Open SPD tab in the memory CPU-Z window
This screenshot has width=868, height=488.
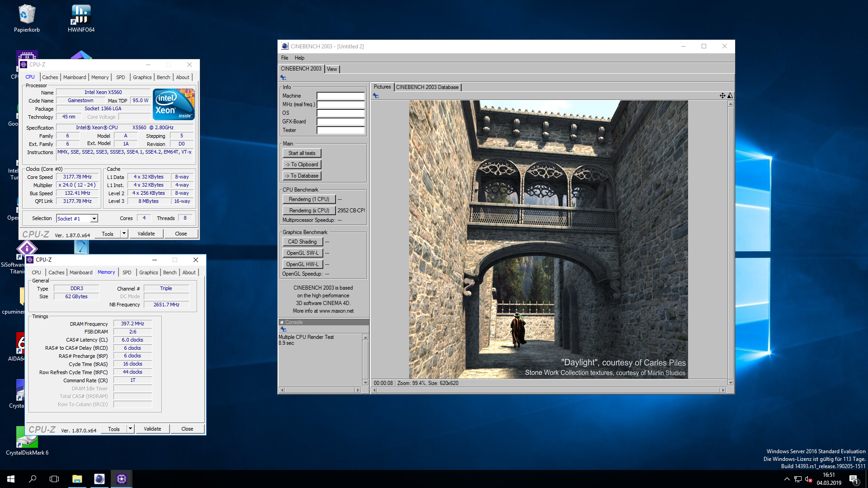pyautogui.click(x=127, y=272)
